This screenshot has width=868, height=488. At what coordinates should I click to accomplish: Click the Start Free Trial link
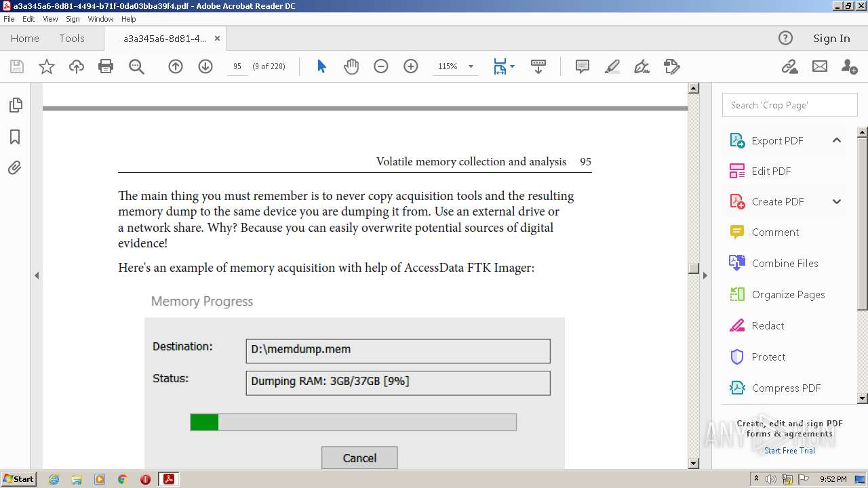click(x=789, y=451)
